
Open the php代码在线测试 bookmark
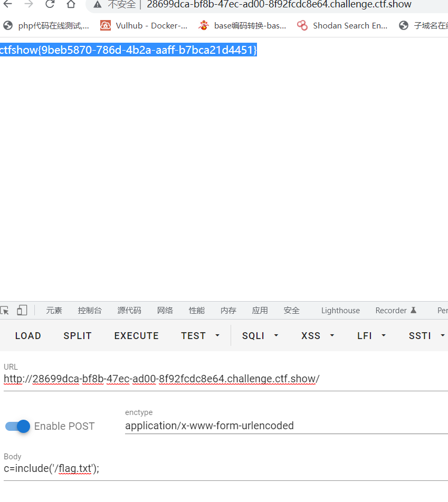[x=46, y=26]
